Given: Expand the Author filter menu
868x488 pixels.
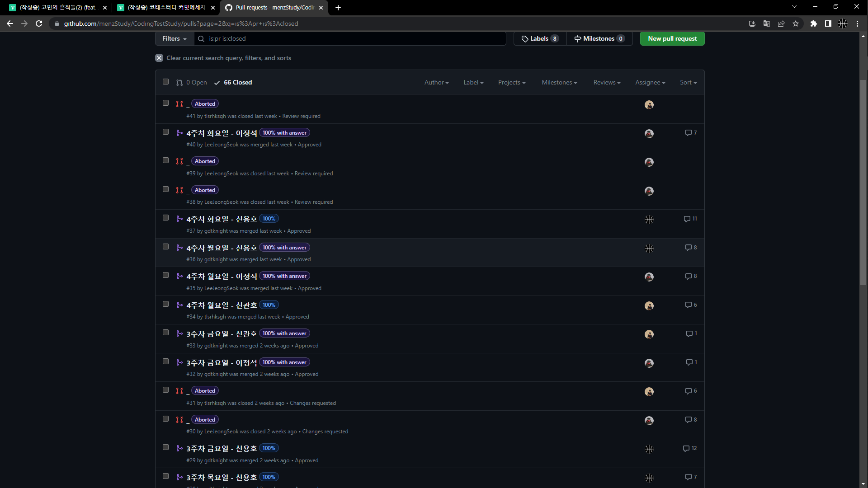Looking at the screenshot, I should (436, 82).
